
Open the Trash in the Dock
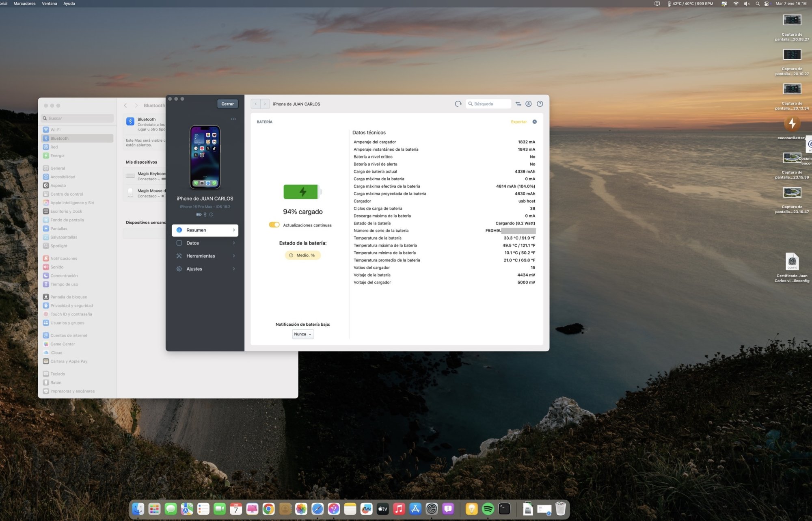coord(561,508)
